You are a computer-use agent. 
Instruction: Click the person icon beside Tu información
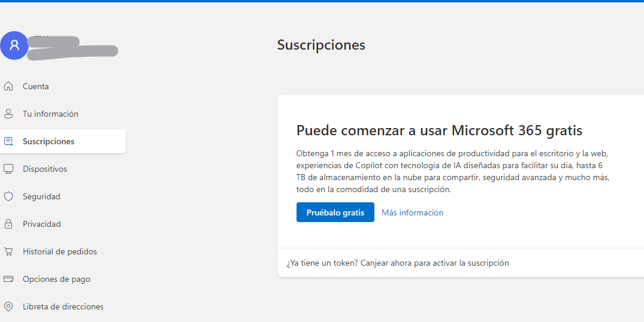click(x=8, y=114)
